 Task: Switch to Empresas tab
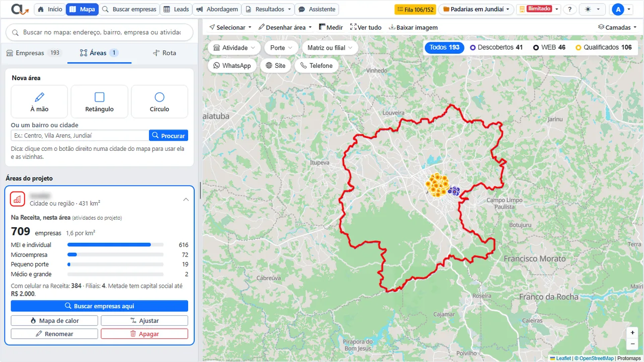(34, 53)
